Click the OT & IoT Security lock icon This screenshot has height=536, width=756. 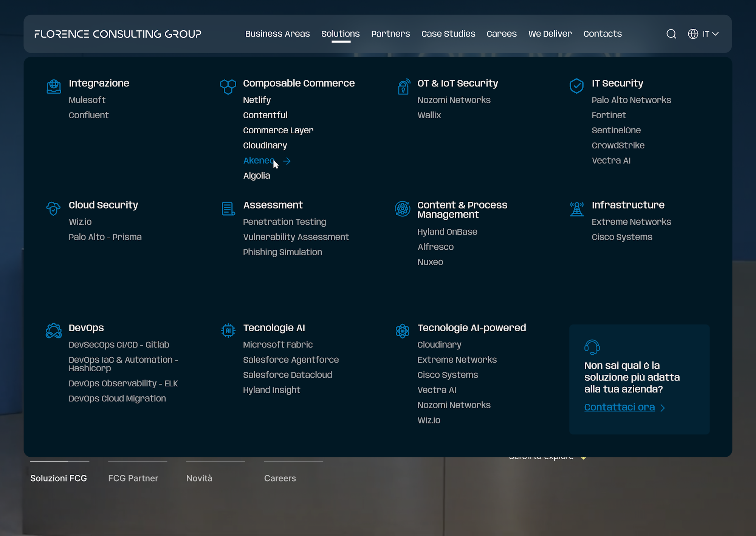coord(404,87)
